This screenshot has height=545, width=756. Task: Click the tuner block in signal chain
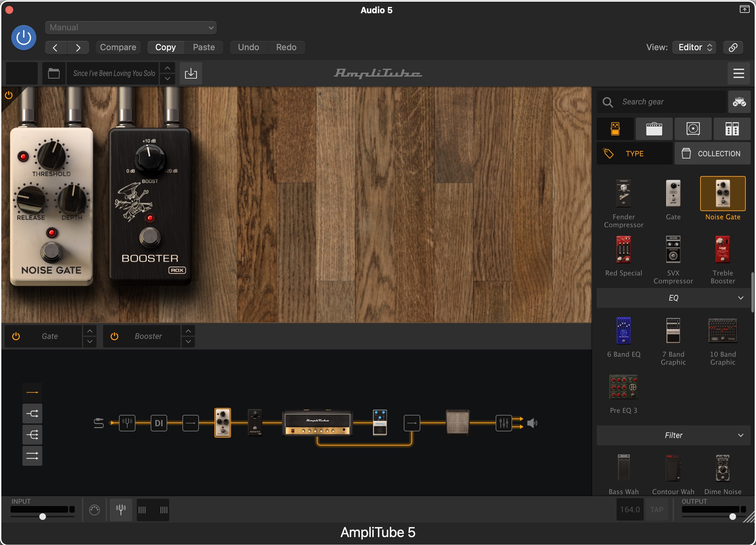click(127, 423)
